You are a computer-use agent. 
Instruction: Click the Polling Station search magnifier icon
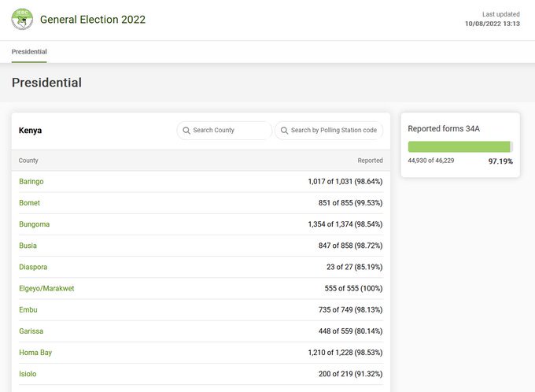click(284, 131)
